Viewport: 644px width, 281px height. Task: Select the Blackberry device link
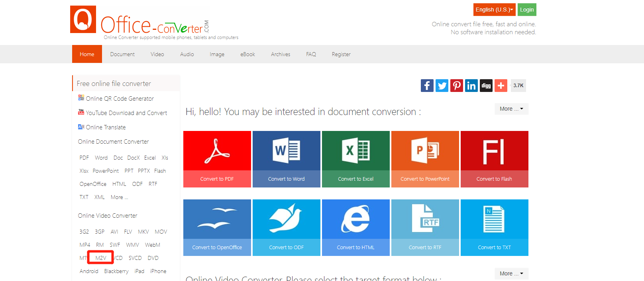(116, 271)
